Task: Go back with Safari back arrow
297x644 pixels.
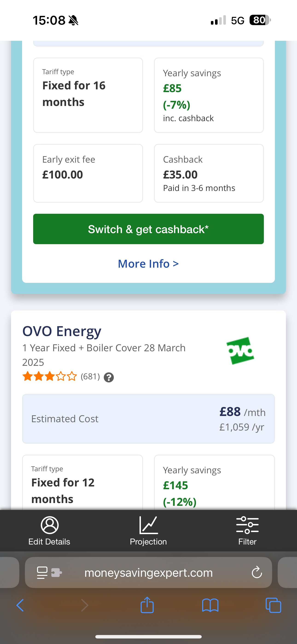Action: (20, 605)
